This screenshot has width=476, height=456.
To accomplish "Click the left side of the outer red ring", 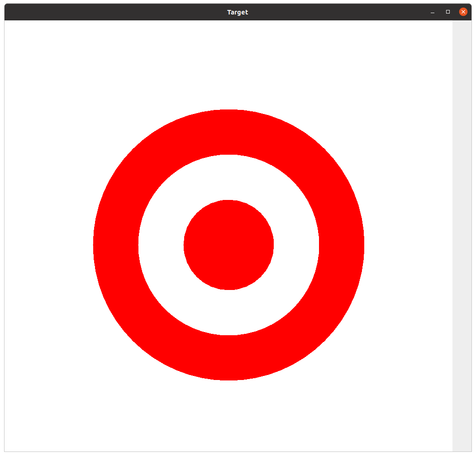I will (x=116, y=245).
